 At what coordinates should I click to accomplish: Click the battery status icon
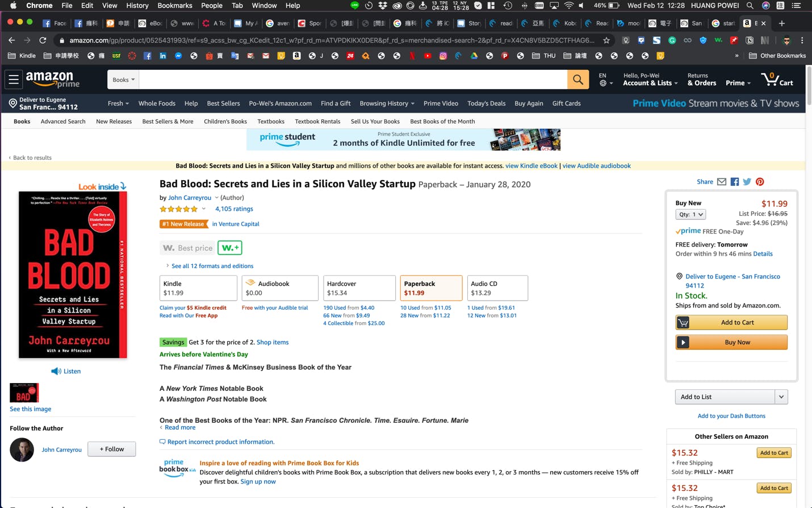point(614,6)
